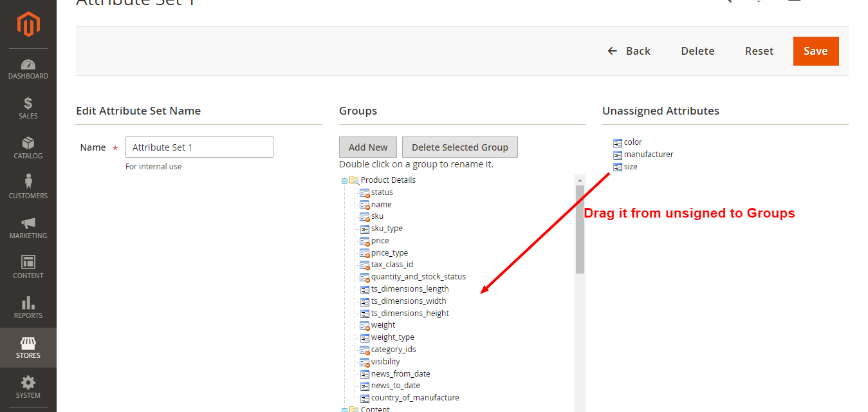Screen dimensions: 868x412
Task: Open the Dashboard sidebar icon
Action: 28,65
